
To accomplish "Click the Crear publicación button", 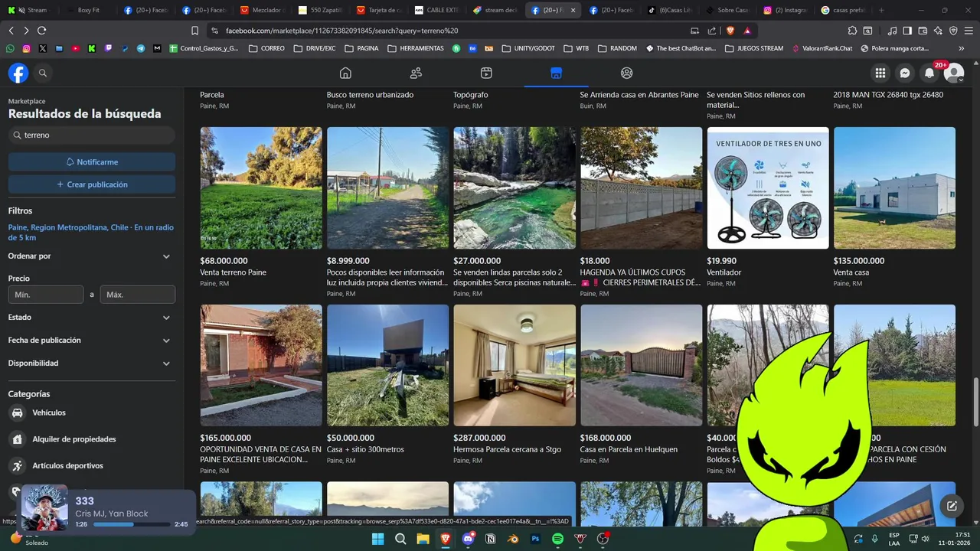I will pyautogui.click(x=92, y=184).
